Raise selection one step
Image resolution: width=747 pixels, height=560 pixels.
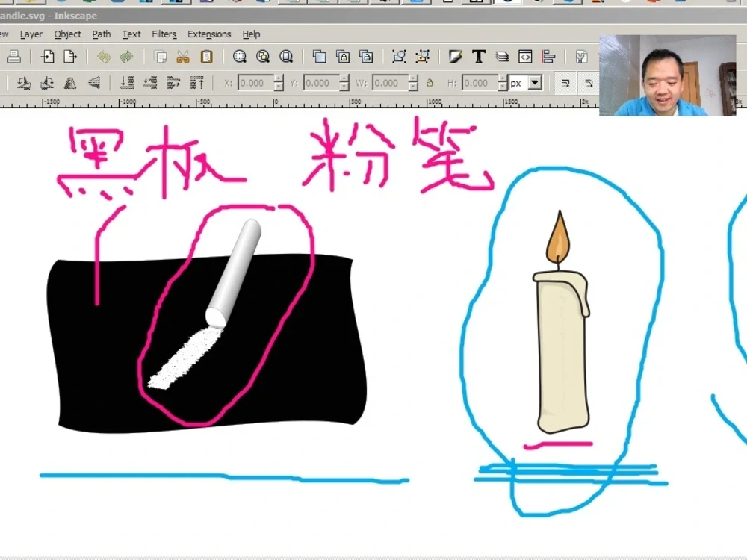(x=173, y=84)
